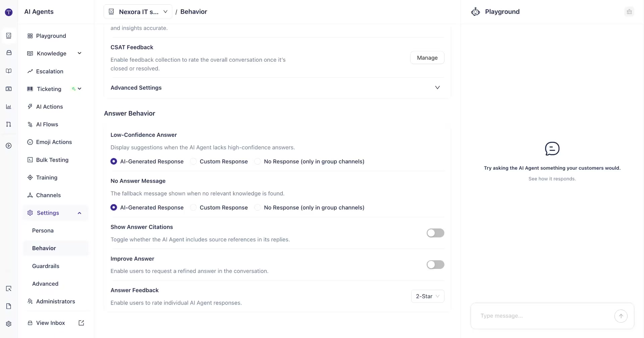
Task: Click the external link icon beside View Inbox
Action: point(81,323)
